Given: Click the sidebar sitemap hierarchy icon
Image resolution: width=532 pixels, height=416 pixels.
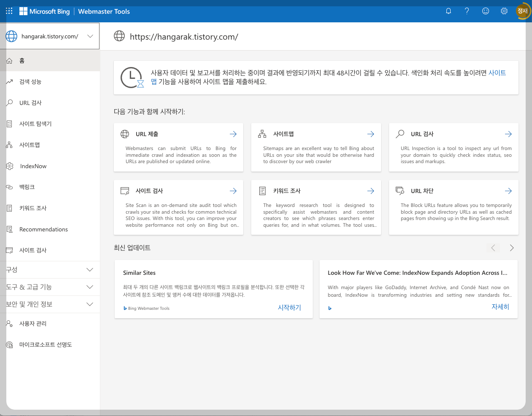Looking at the screenshot, I should click(9, 145).
